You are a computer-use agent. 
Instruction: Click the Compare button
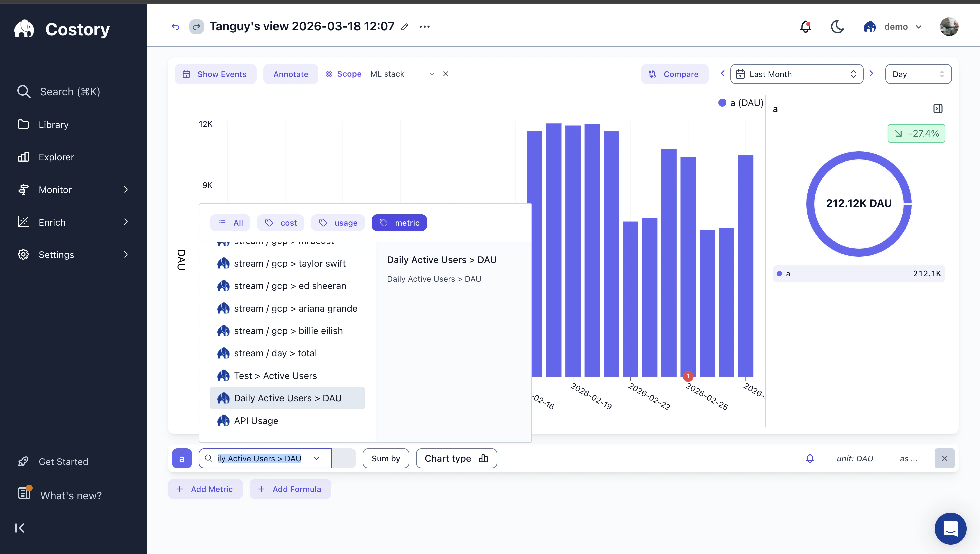click(674, 74)
